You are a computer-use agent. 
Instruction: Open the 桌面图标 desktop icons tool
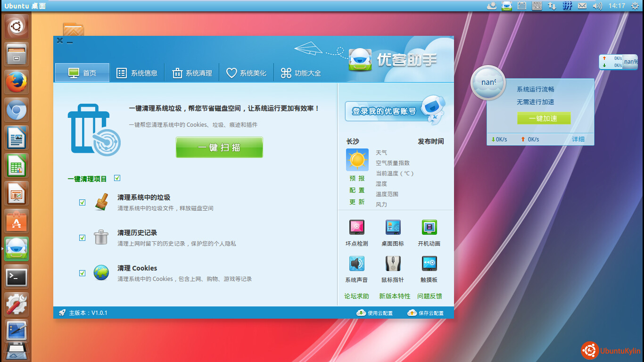tap(393, 228)
